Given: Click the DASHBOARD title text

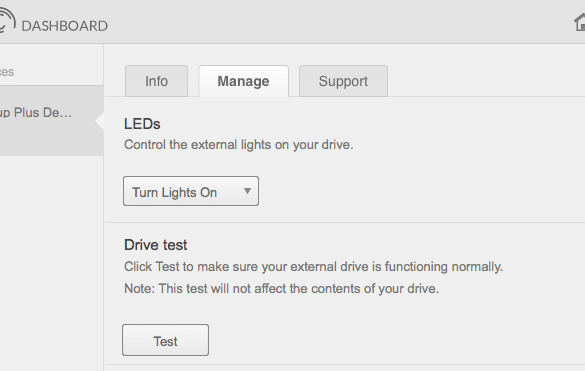Looking at the screenshot, I should click(65, 26).
